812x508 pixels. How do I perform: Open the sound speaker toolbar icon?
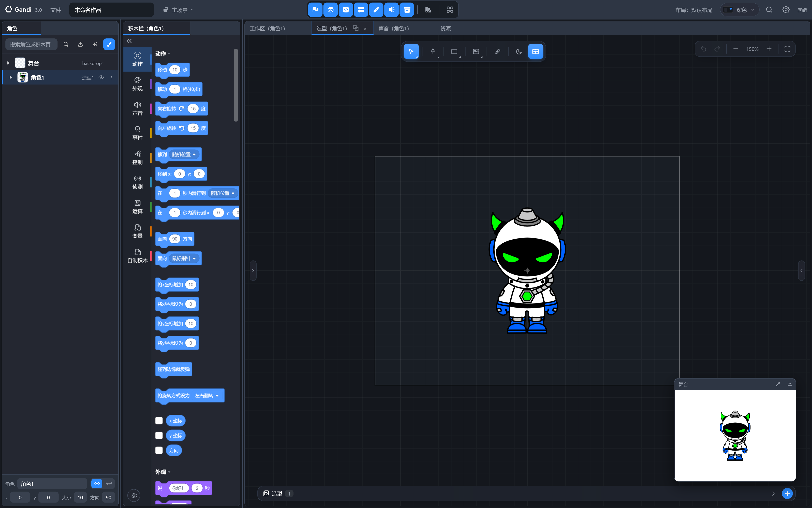pos(392,10)
